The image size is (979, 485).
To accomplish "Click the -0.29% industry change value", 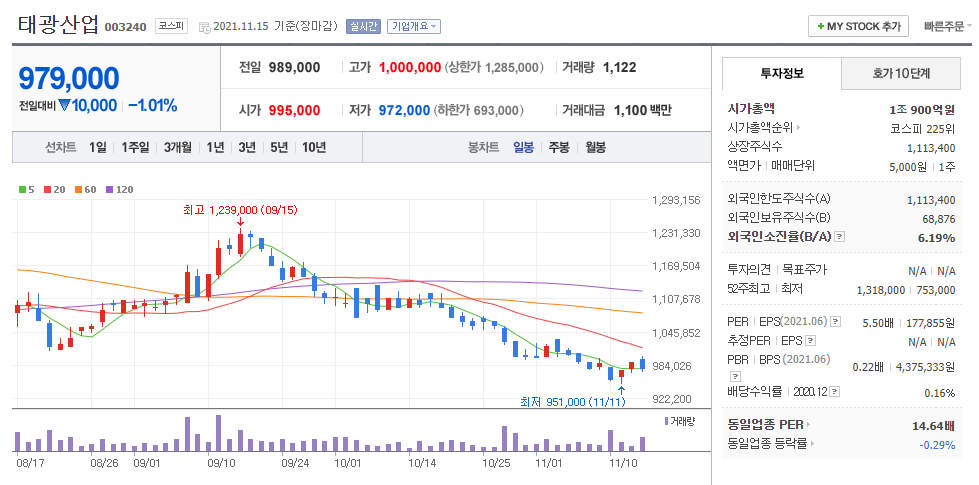I will tap(937, 445).
